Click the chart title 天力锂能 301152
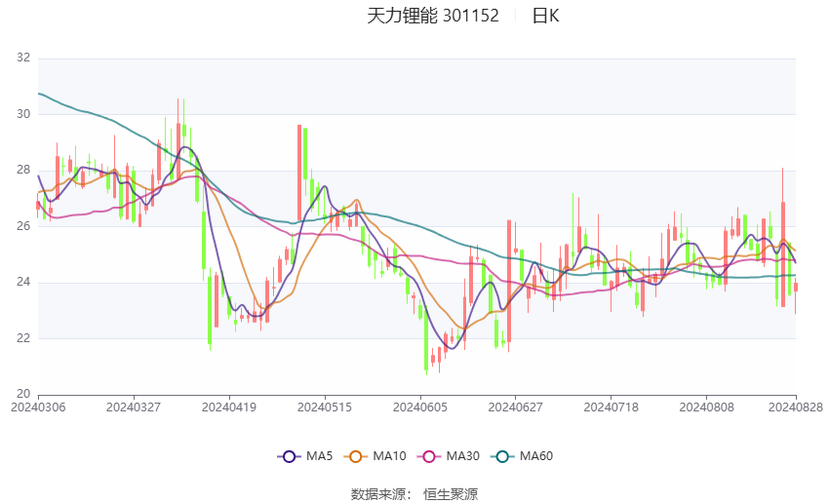829x504 pixels. click(x=432, y=16)
